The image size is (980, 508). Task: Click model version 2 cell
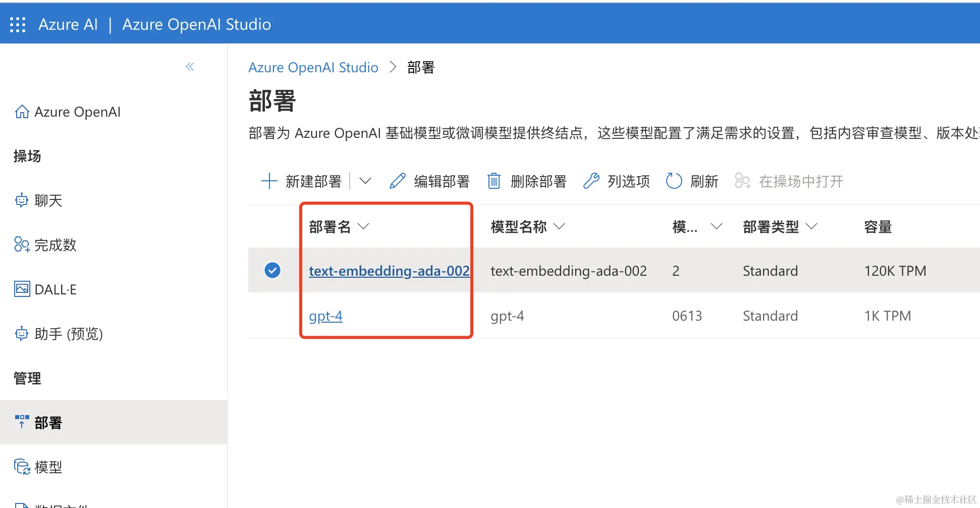676,271
